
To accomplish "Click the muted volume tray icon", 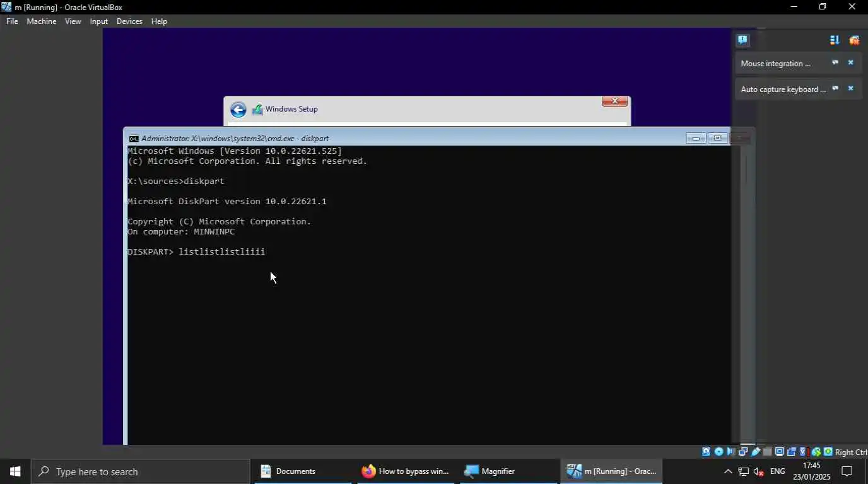I will click(x=759, y=471).
